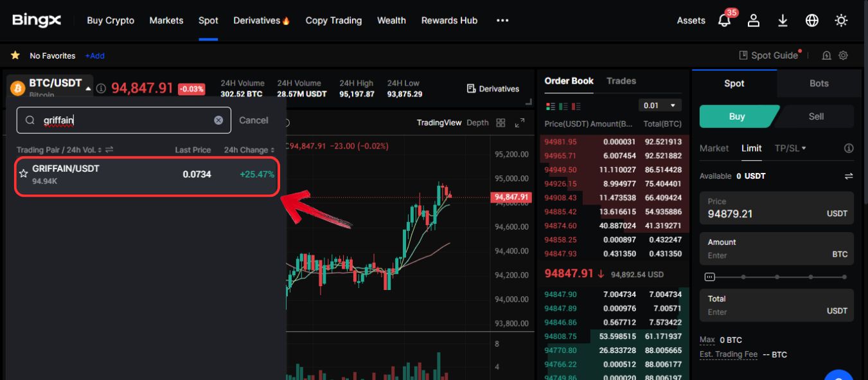Toggle light theme with sun icon
The width and height of the screenshot is (868, 380).
(841, 21)
